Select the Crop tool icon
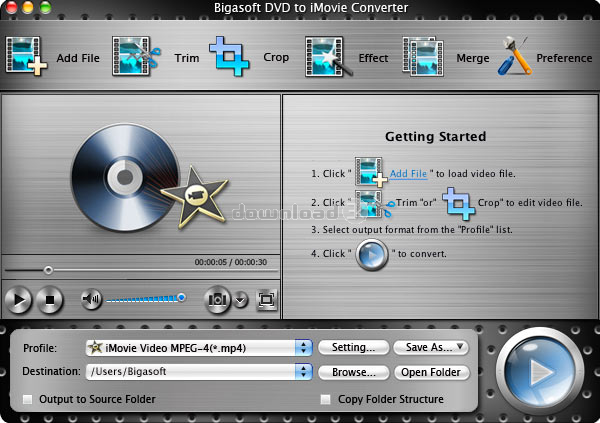Screen dimensions: 600x423 [x=229, y=56]
